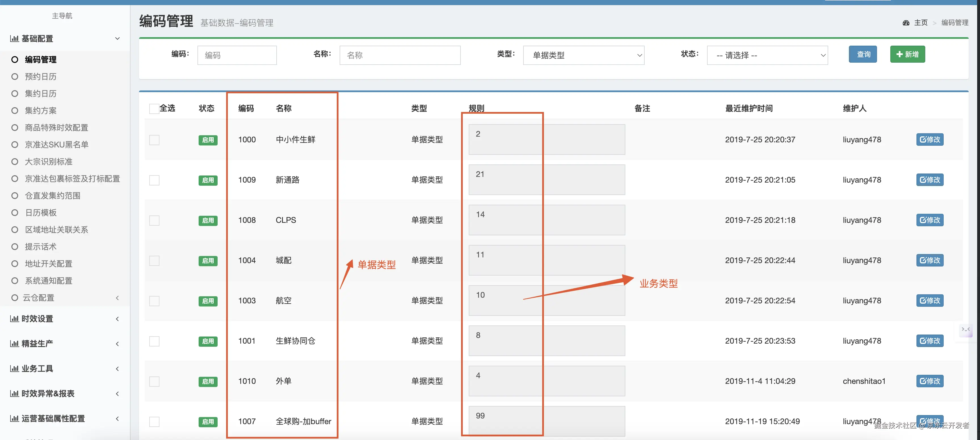Click the circle icon next to 预约日历

coord(15,77)
